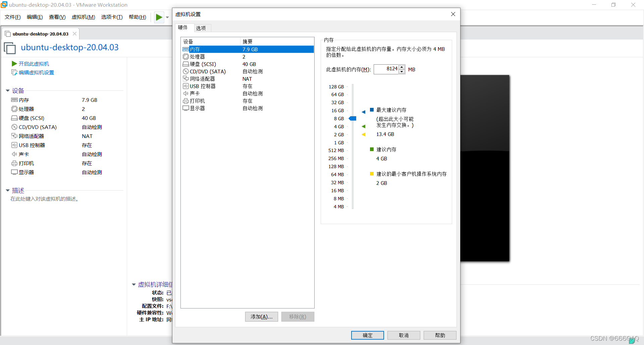
Task: Open the 选项卡(T) menu
Action: pos(112,17)
